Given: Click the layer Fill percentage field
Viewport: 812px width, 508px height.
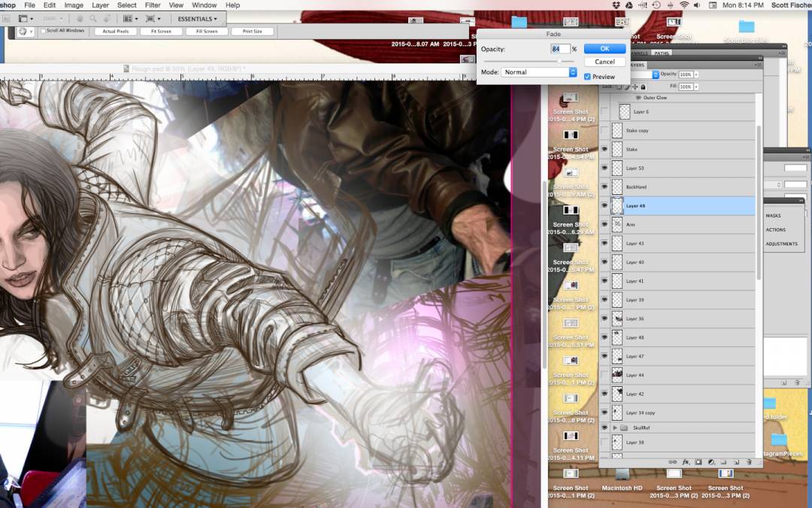Looking at the screenshot, I should point(686,87).
